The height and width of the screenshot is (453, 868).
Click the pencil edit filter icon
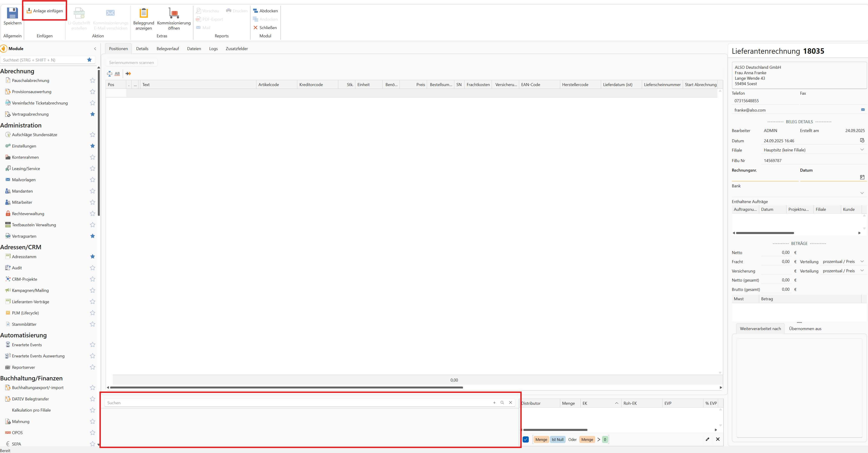707,439
